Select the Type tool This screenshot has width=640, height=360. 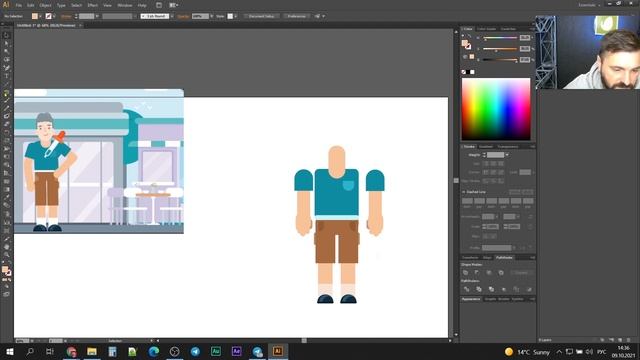[x=6, y=76]
